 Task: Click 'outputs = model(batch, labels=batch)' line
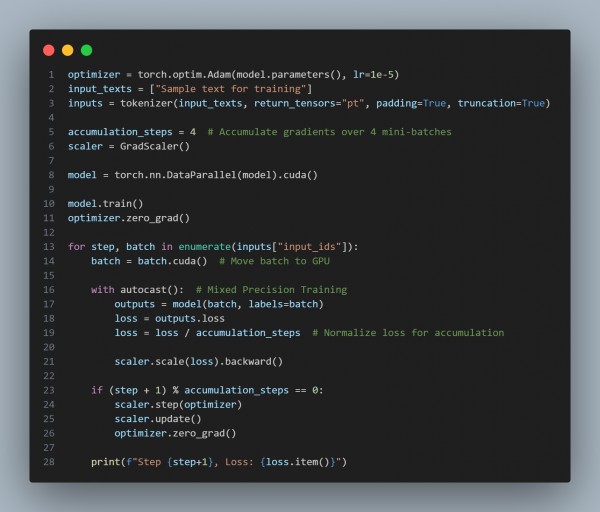pyautogui.click(x=219, y=304)
